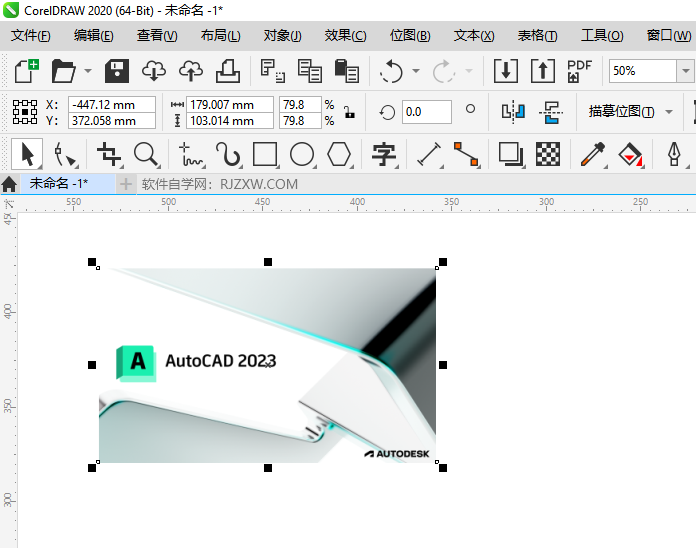Undo the last action
Screen dimensions: 696x548
point(392,71)
